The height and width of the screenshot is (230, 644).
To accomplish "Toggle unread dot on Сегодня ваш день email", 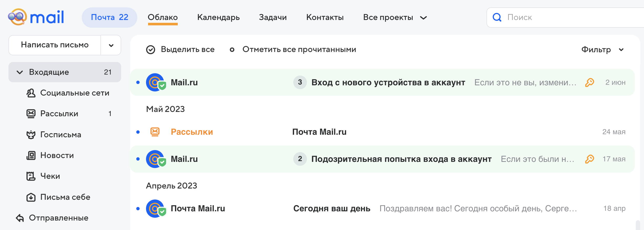I will coord(138,209).
